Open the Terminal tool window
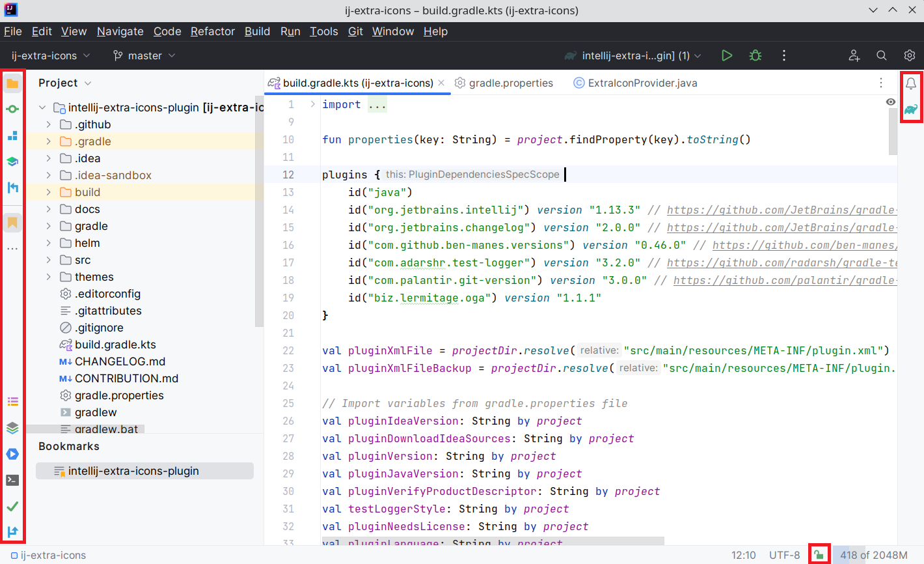Screen dimensions: 924x564 tap(12, 480)
